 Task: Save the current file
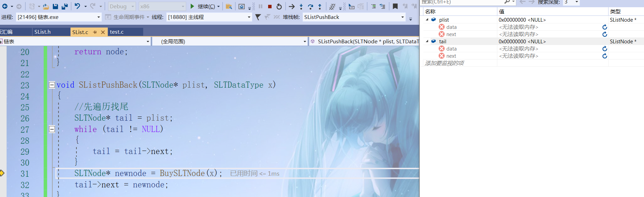point(55,6)
